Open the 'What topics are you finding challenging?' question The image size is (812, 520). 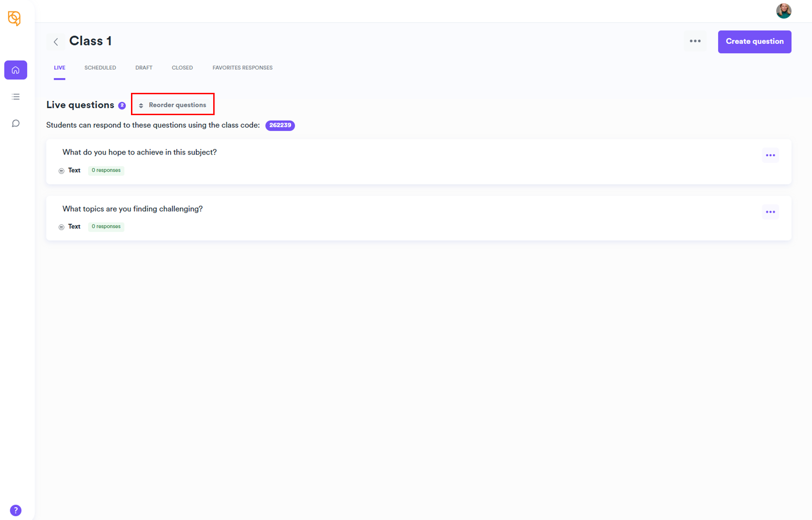[132, 209]
